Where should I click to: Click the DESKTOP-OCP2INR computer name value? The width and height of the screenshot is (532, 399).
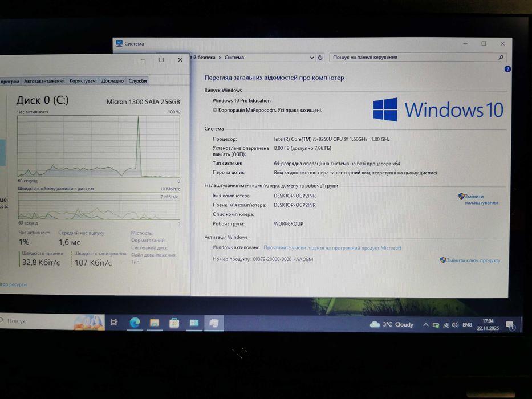point(295,196)
